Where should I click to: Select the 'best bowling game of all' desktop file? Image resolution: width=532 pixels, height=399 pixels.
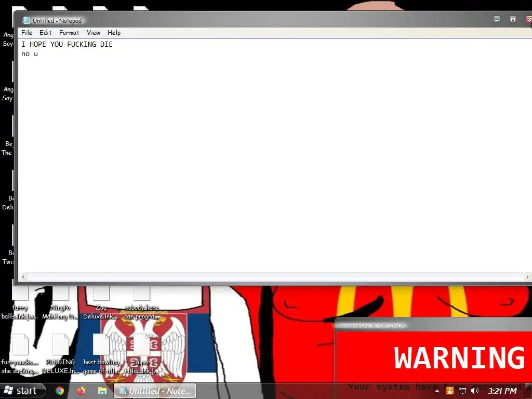coord(101,353)
